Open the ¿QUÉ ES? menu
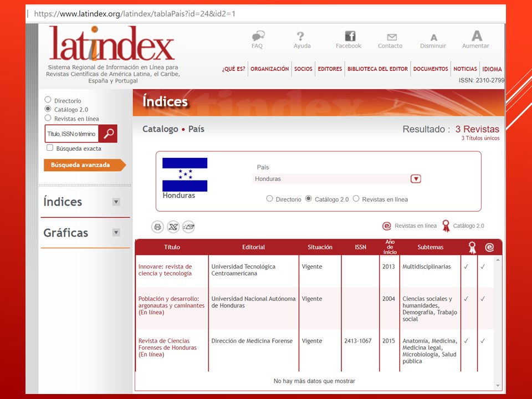Screen dimensions: 532x399 pos(233,69)
